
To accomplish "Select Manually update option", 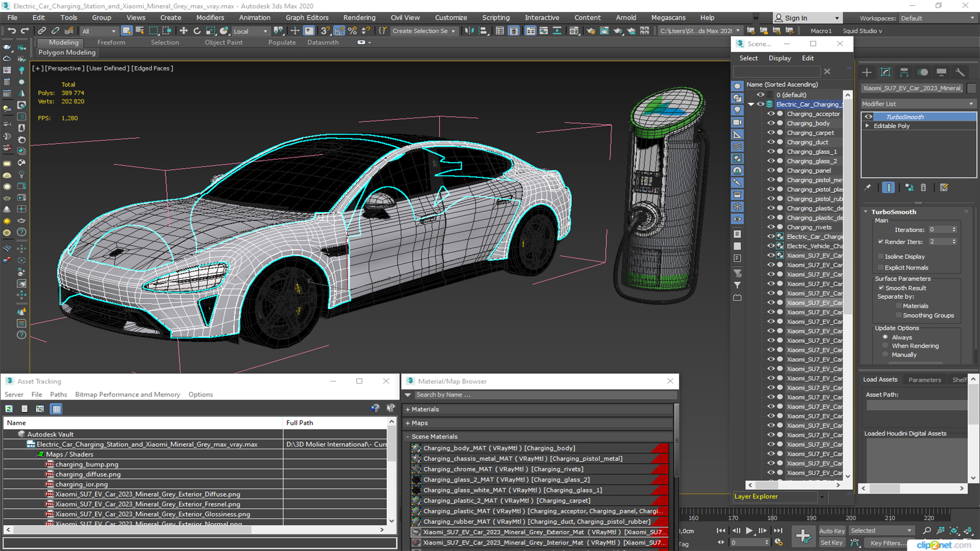I will pyautogui.click(x=886, y=355).
